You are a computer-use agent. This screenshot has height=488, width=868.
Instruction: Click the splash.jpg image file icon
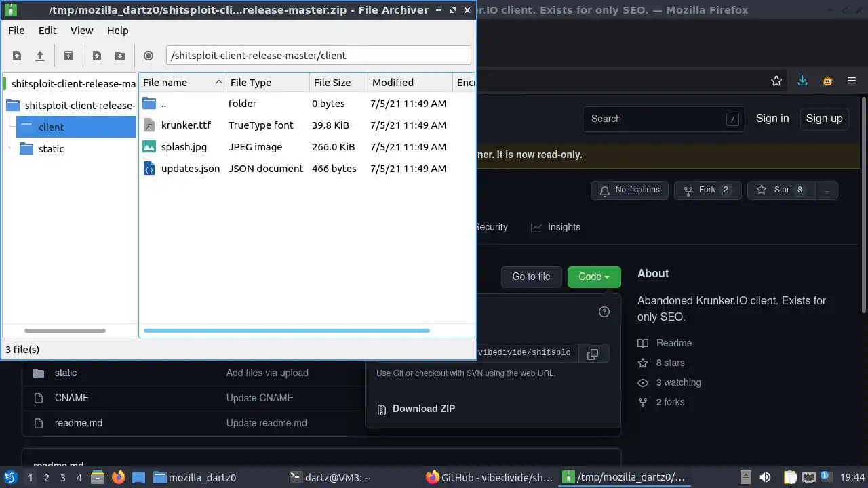click(x=149, y=147)
